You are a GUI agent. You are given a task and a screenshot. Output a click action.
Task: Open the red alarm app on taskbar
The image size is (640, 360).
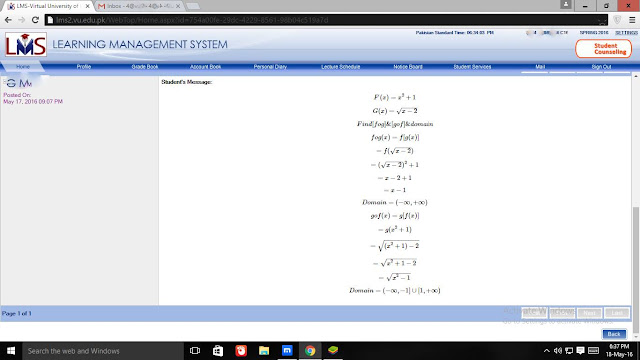pyautogui.click(x=241, y=351)
